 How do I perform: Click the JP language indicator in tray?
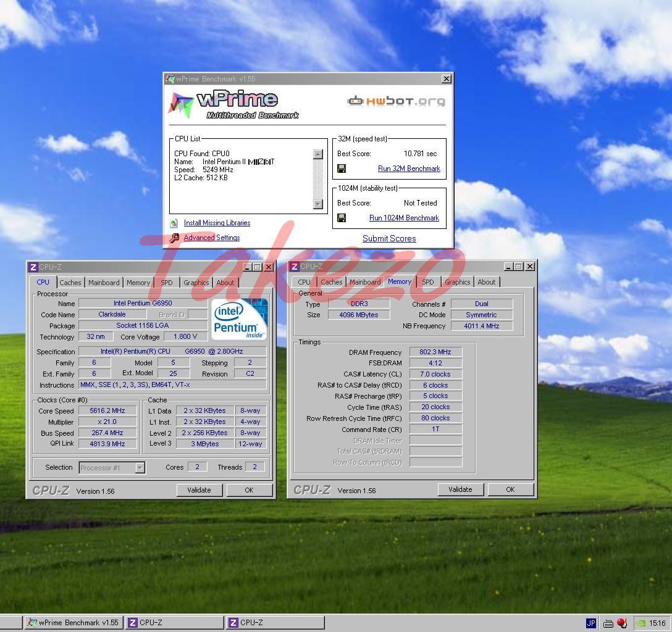pyautogui.click(x=591, y=623)
